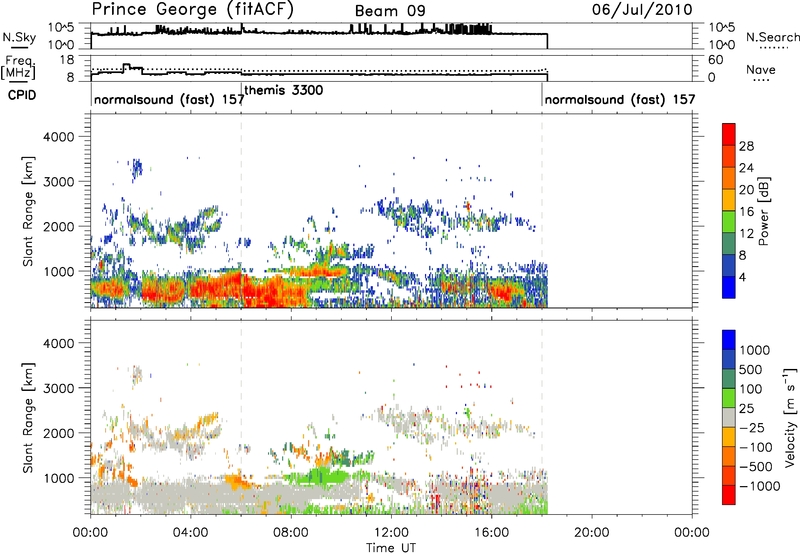Click the Slant Range title of velocity panel
This screenshot has height=554, width=800.
(28, 418)
